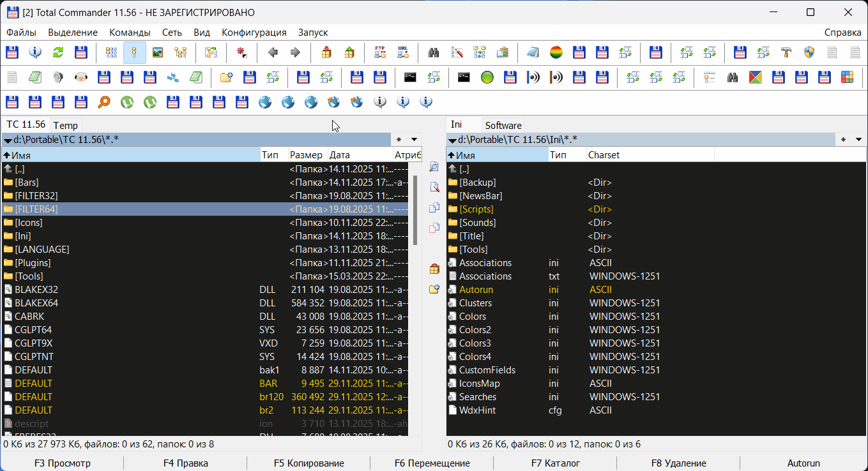Viewport: 868px width, 471px height.
Task: Click the orange magnifier search icon
Action: (103, 101)
